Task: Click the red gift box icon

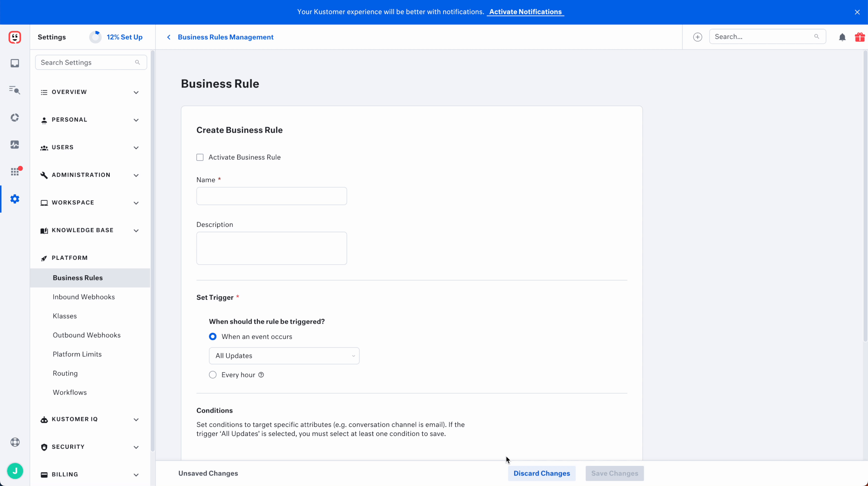Action: pyautogui.click(x=859, y=37)
